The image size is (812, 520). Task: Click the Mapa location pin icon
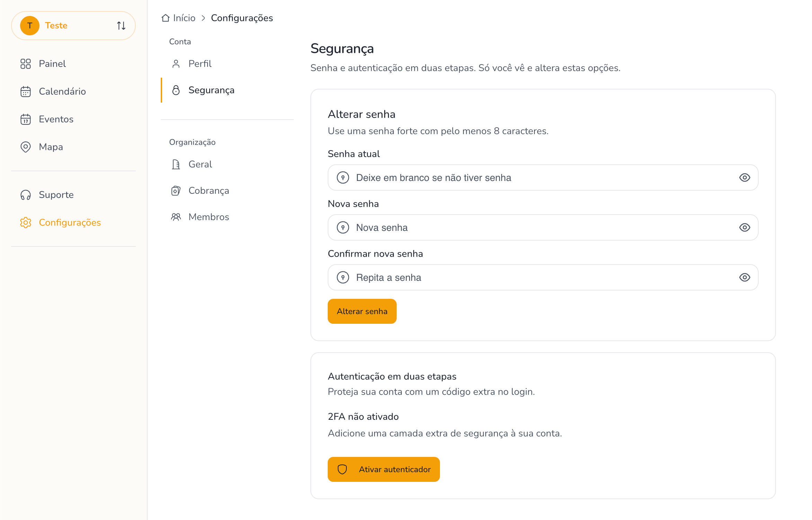click(x=26, y=147)
